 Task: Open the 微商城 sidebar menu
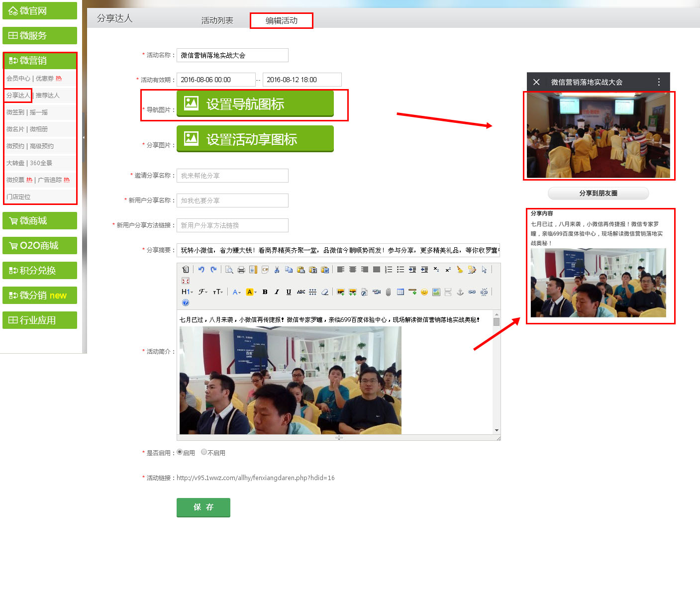click(x=40, y=221)
